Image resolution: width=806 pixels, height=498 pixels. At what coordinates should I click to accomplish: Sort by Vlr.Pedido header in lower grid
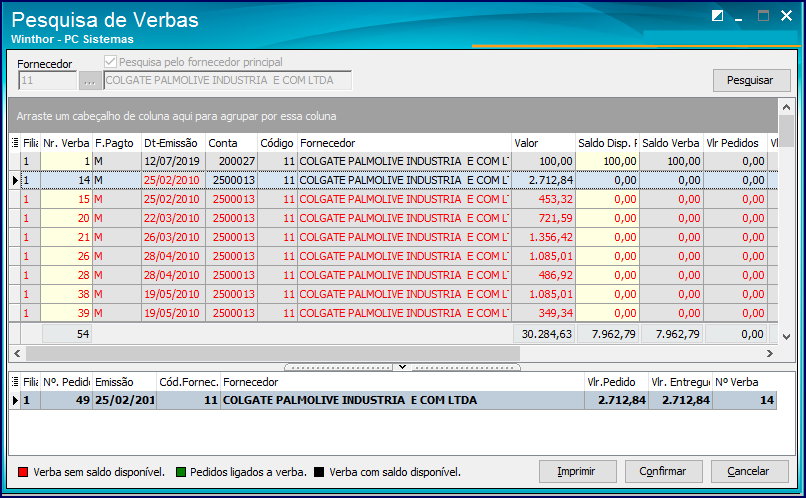pos(616,382)
